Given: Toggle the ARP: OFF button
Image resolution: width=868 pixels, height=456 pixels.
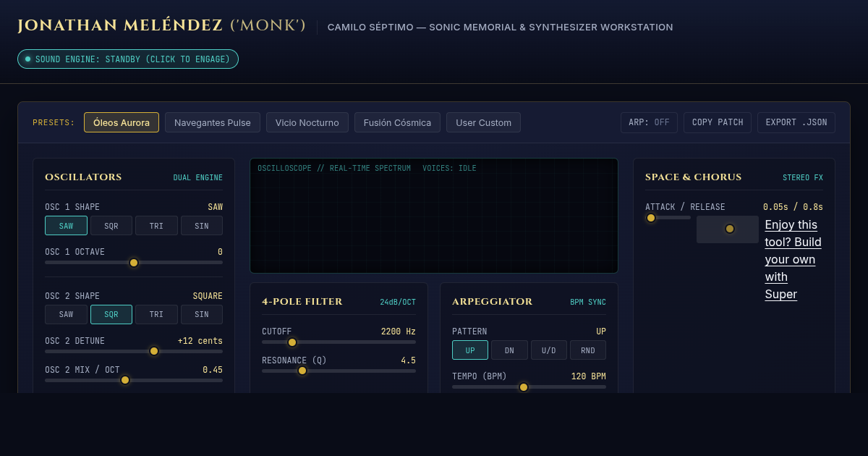Looking at the screenshot, I should [x=649, y=122].
